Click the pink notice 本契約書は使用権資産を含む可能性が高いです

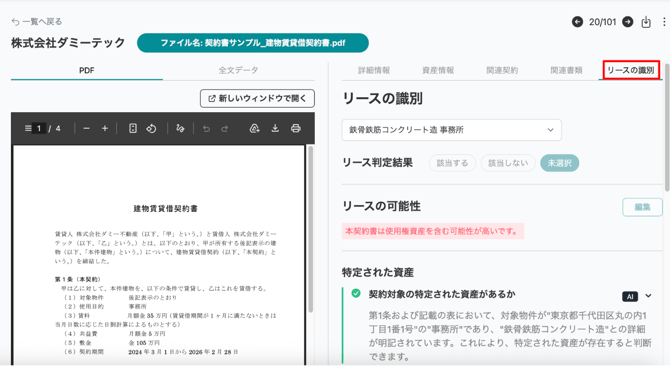(x=433, y=231)
